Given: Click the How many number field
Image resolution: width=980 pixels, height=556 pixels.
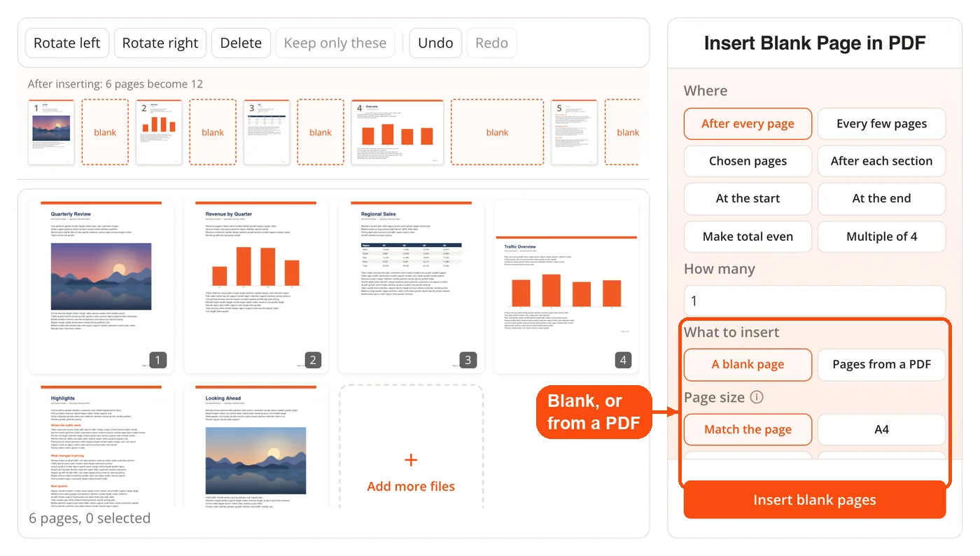Looking at the screenshot, I should 815,301.
